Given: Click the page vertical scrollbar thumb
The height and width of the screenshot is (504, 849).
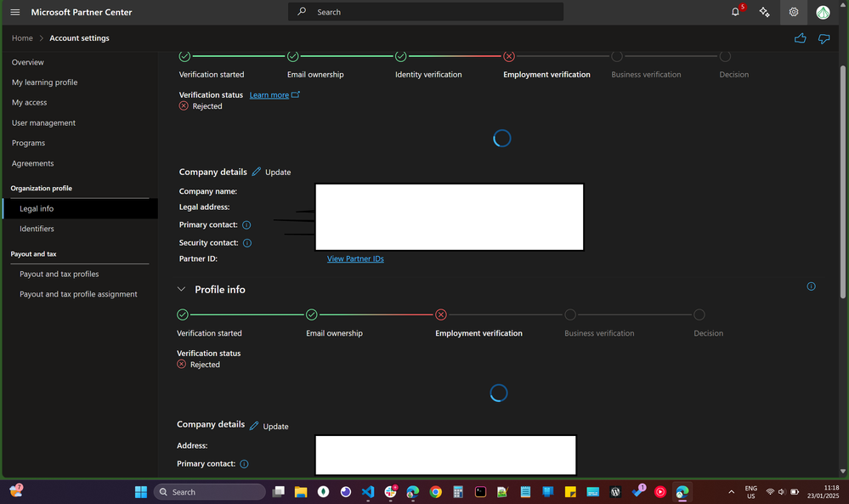Looking at the screenshot, I should click(842, 181).
